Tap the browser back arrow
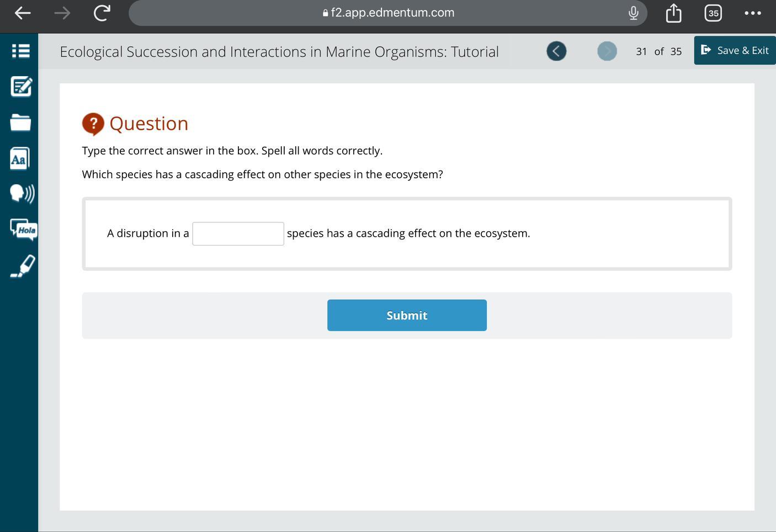This screenshot has height=532, width=776. (22, 13)
